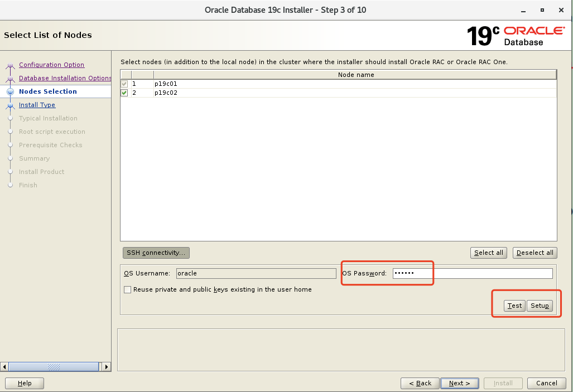Screen dimensions: 573x392
Task: Jump to the Install Type step
Action: 37,105
